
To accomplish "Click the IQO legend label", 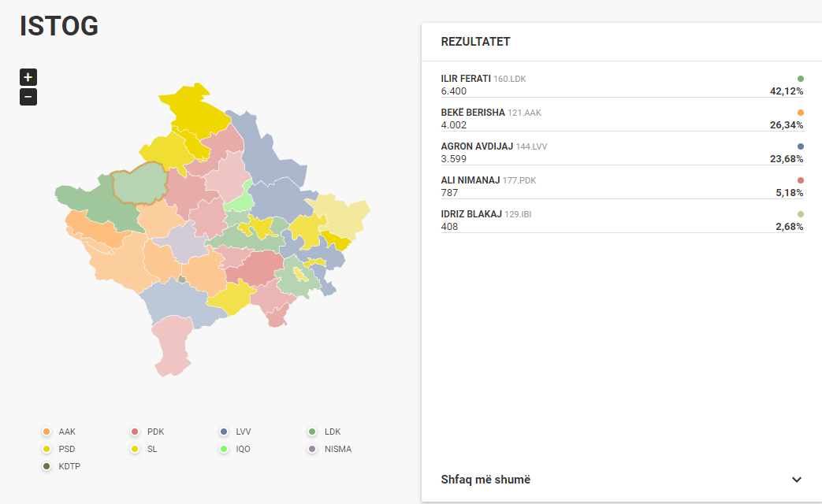I will tap(243, 449).
